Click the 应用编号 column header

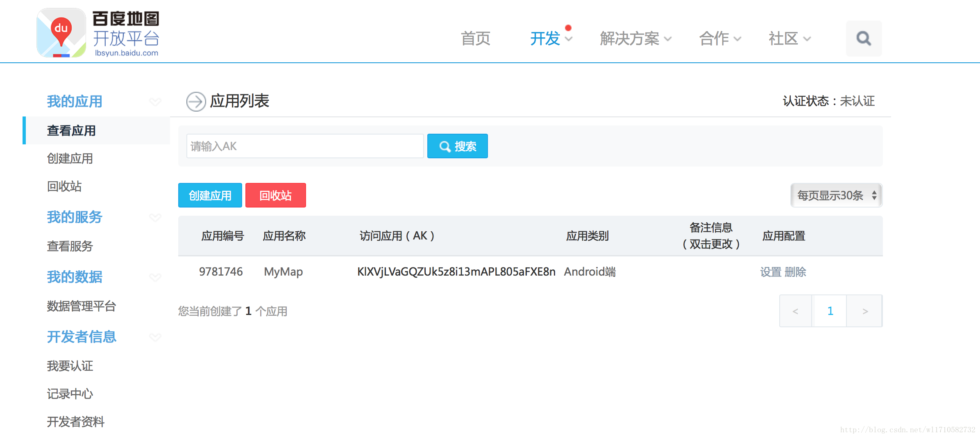pos(222,236)
